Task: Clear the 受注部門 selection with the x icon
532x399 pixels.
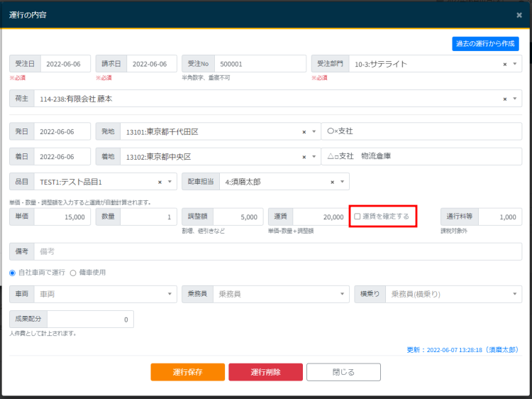Action: (505, 64)
